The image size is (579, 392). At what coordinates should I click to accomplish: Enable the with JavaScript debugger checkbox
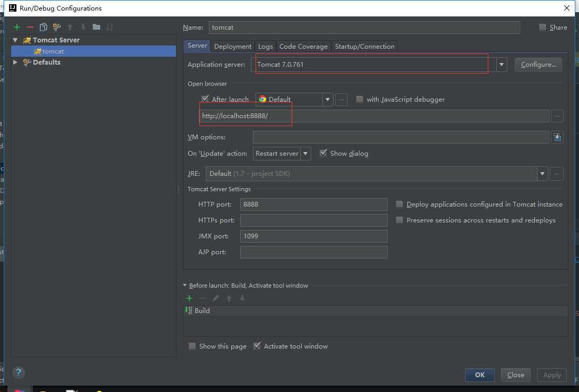click(x=359, y=99)
